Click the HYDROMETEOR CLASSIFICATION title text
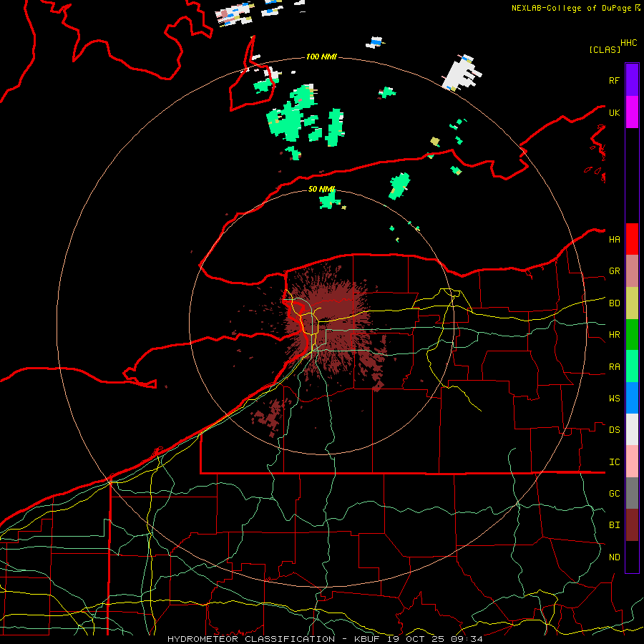Viewport: 644px width, 644px height. pos(251,639)
